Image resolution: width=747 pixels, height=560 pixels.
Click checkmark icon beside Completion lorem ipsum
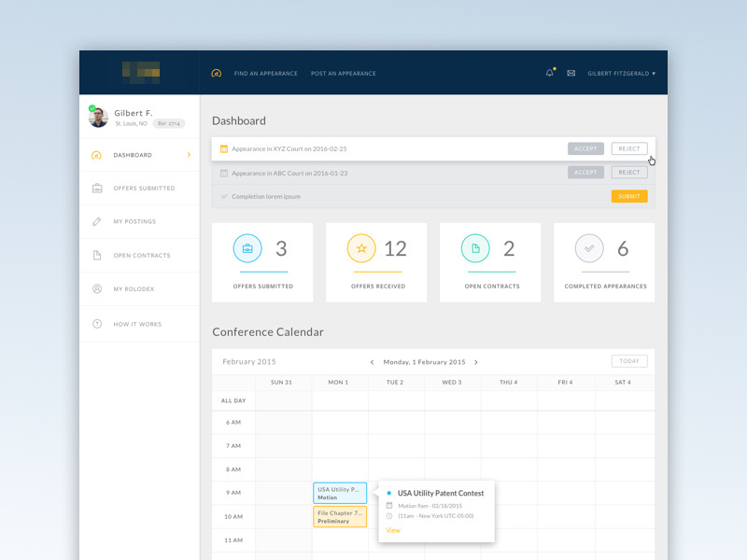[224, 196]
